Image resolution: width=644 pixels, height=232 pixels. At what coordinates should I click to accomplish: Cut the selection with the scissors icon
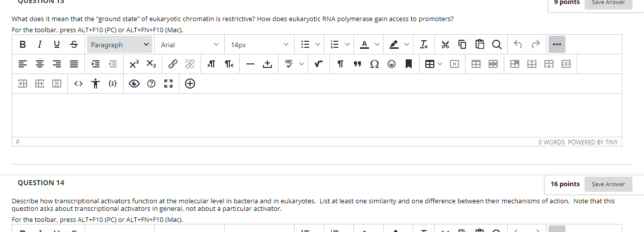point(445,45)
